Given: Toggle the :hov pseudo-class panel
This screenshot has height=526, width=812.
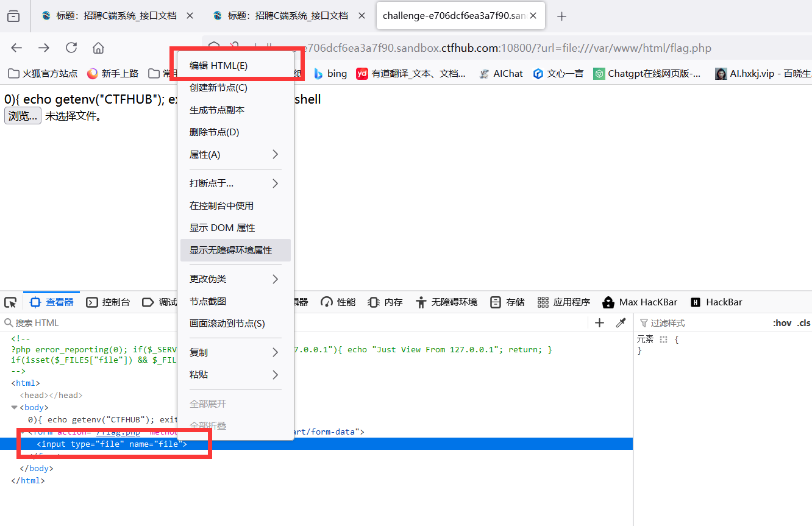Looking at the screenshot, I should (x=782, y=323).
